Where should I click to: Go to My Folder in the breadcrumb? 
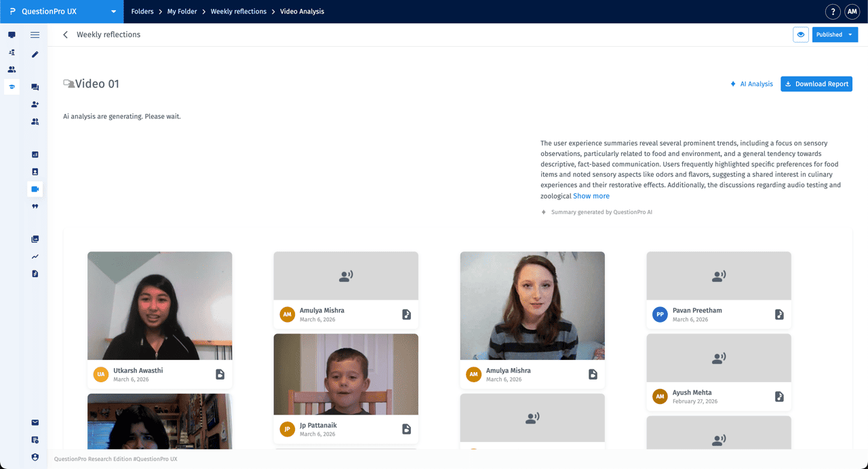[x=182, y=12]
